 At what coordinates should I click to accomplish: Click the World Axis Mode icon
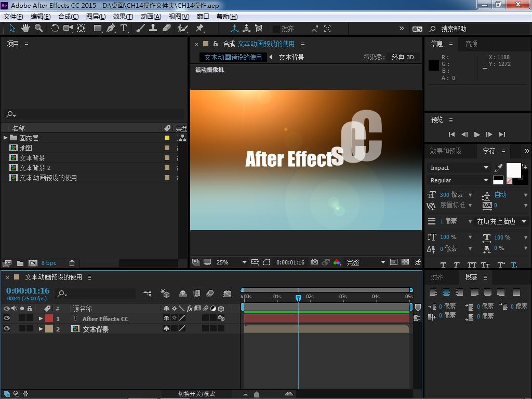point(247,29)
